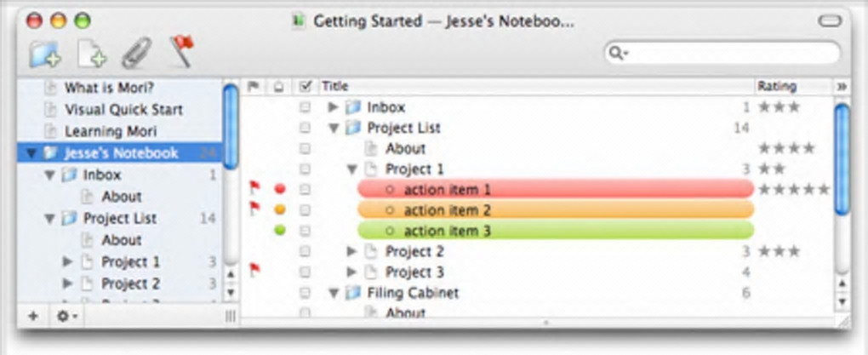868x355 pixels.
Task: Click the green dot beside action item 3
Action: coord(280,230)
